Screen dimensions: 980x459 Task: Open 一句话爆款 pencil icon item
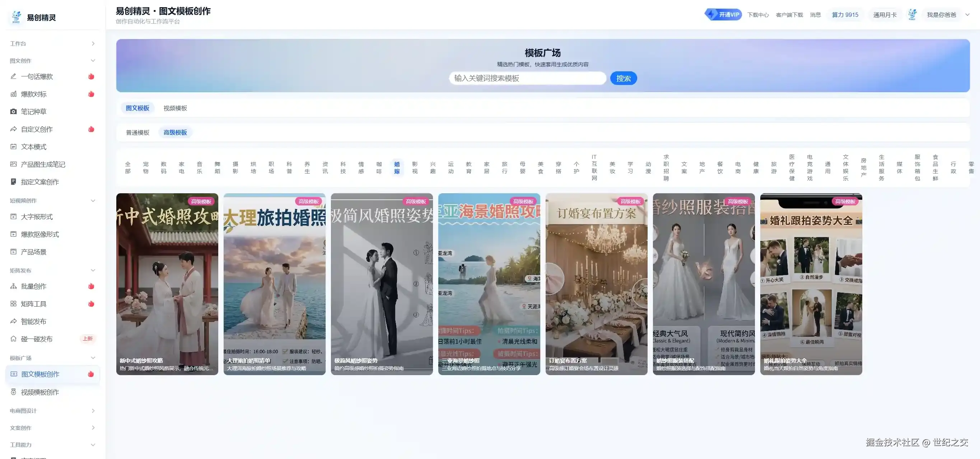pos(13,76)
